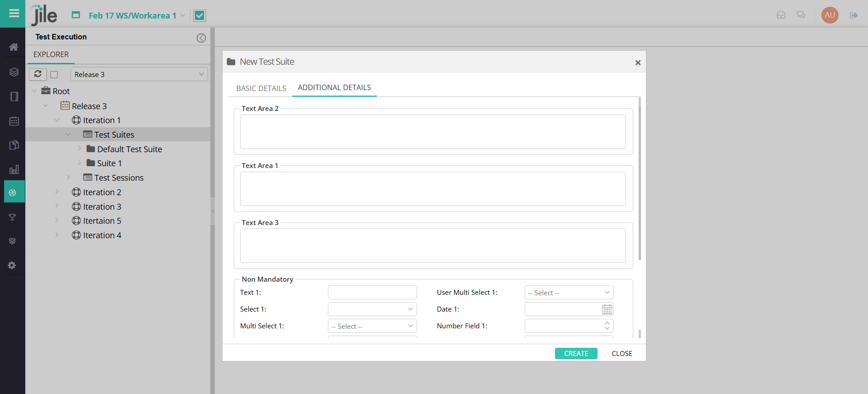The image size is (868, 394).
Task: Expand the Iteration 2 tree node
Action: click(57, 192)
